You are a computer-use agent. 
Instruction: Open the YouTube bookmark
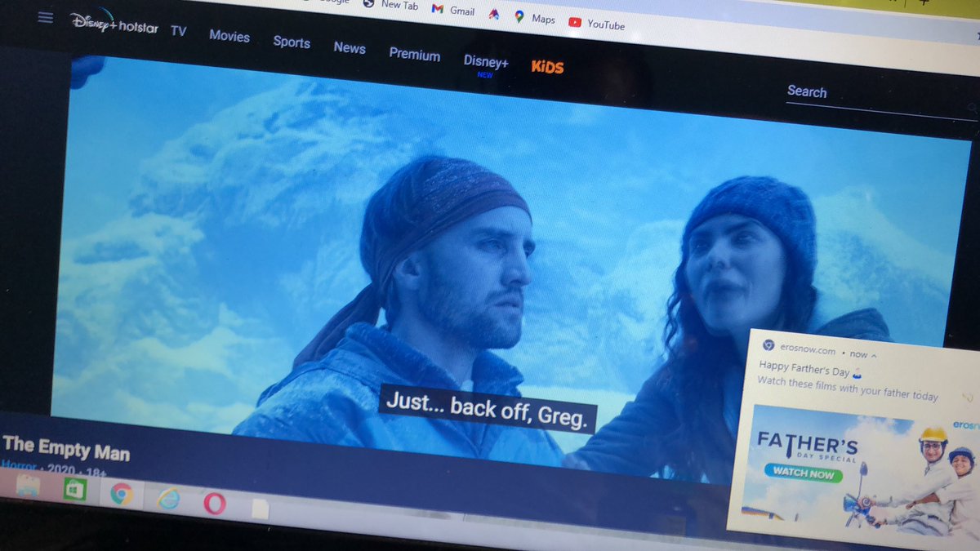pos(596,24)
